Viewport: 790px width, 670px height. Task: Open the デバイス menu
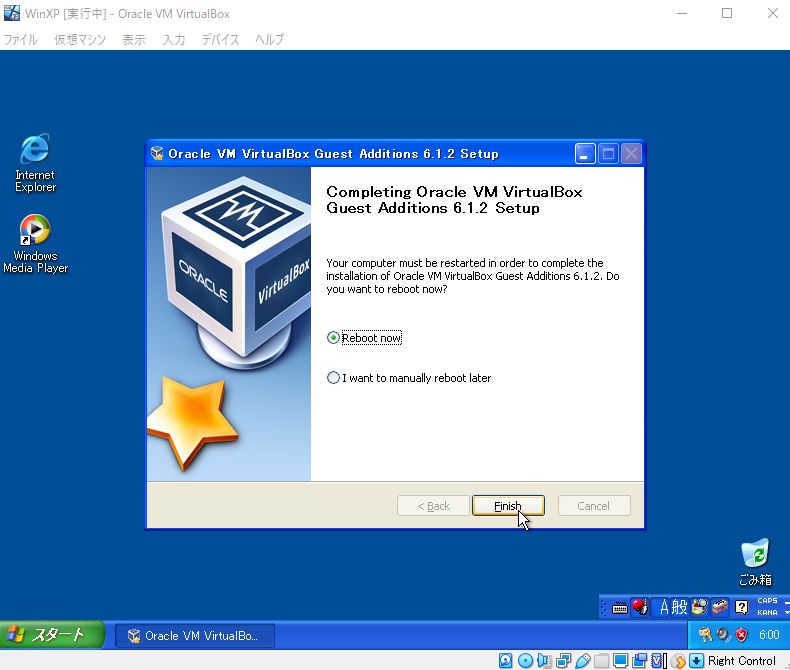pyautogui.click(x=220, y=39)
